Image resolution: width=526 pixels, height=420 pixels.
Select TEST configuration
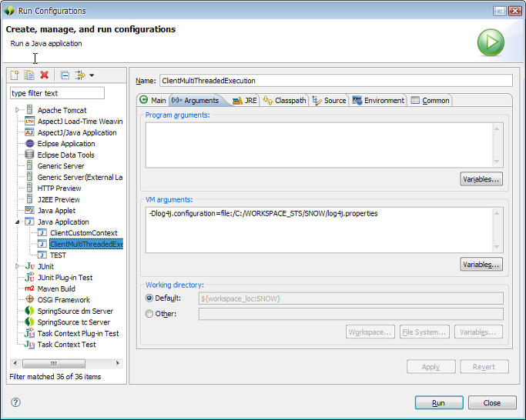coord(58,255)
